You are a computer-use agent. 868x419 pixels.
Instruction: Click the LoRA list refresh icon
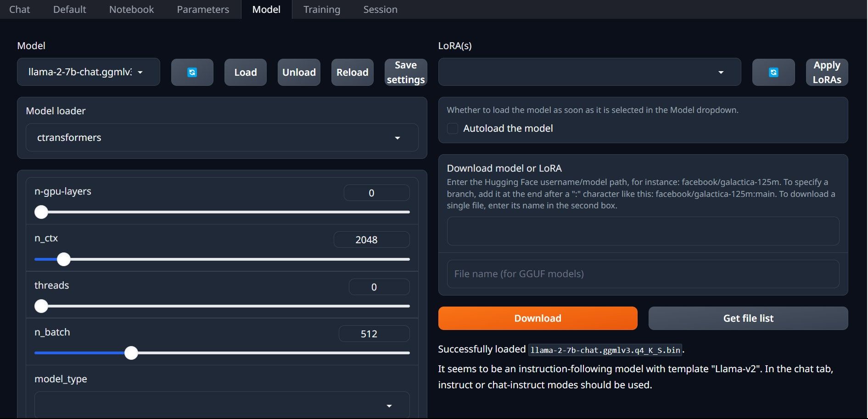point(773,72)
